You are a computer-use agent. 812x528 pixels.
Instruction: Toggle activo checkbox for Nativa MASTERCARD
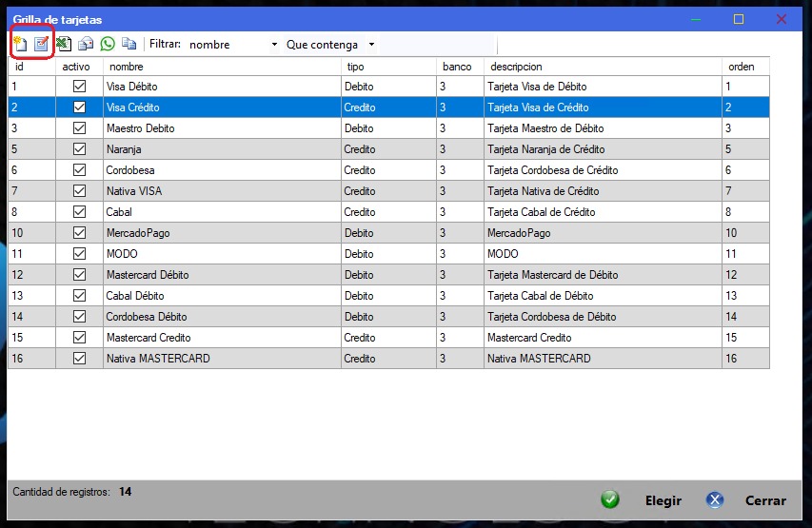79,359
